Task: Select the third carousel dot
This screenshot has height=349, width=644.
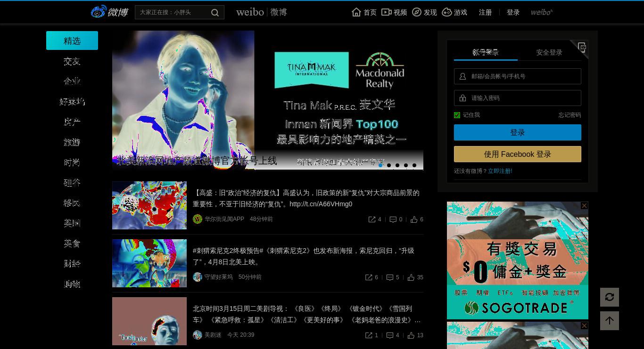Action: click(397, 165)
